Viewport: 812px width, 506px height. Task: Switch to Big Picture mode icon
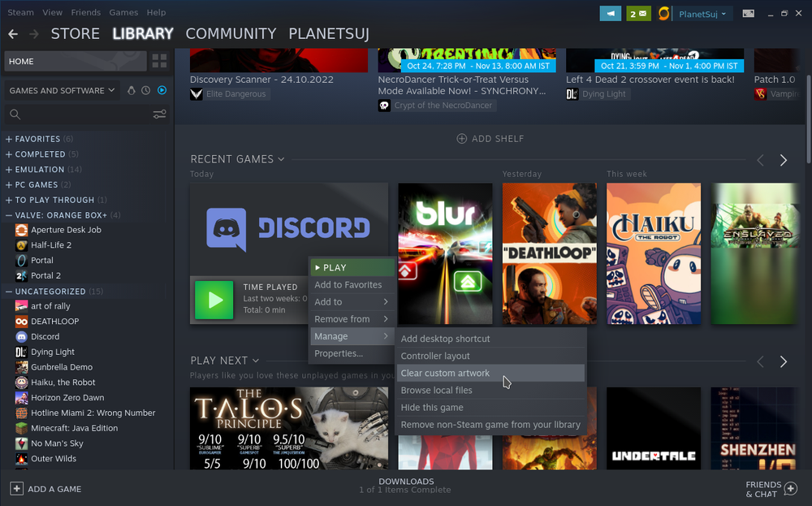point(749,14)
